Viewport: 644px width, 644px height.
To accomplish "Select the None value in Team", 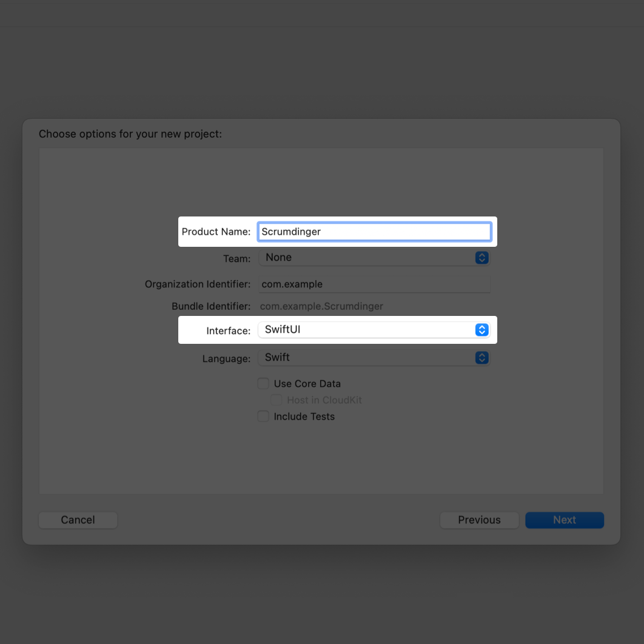I will tap(278, 257).
